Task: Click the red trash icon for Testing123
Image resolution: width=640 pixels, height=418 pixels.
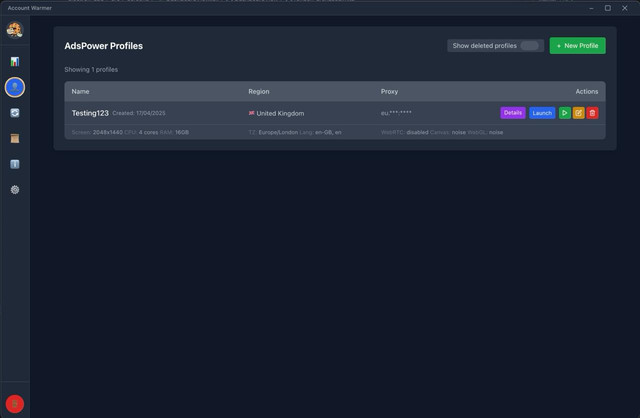Action: [592, 113]
